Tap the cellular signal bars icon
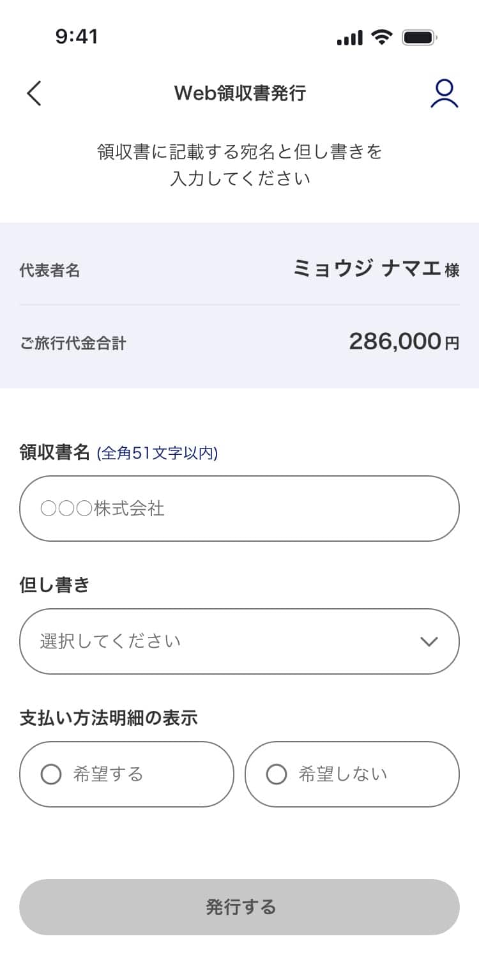The image size is (479, 980). 349,38
